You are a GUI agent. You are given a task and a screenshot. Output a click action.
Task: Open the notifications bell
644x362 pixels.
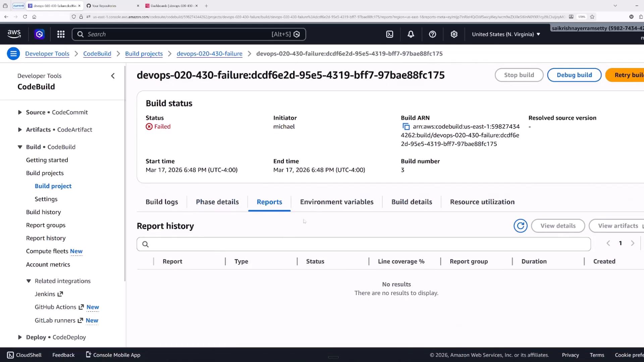pyautogui.click(x=411, y=34)
